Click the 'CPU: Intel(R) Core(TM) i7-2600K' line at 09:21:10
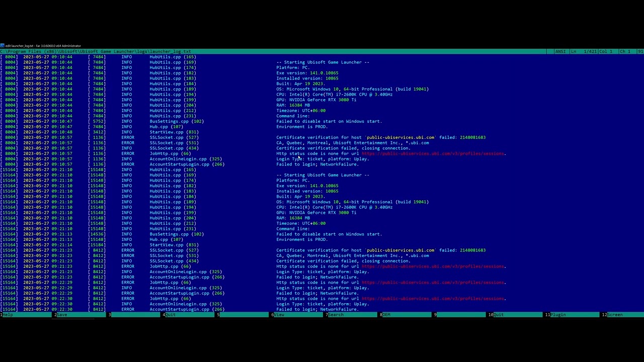 (x=334, y=207)
